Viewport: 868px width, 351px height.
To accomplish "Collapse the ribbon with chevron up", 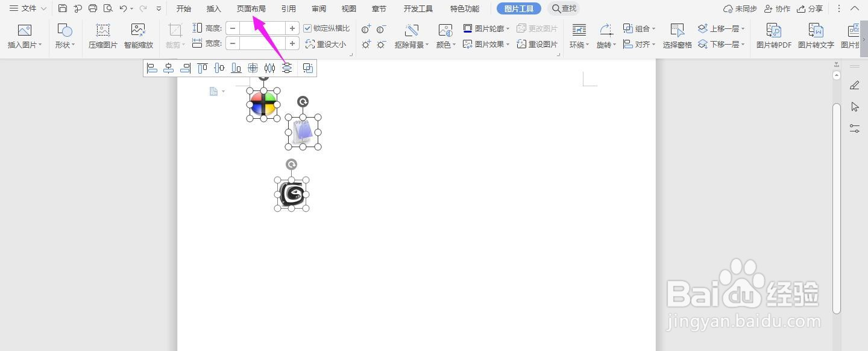I will (x=855, y=8).
